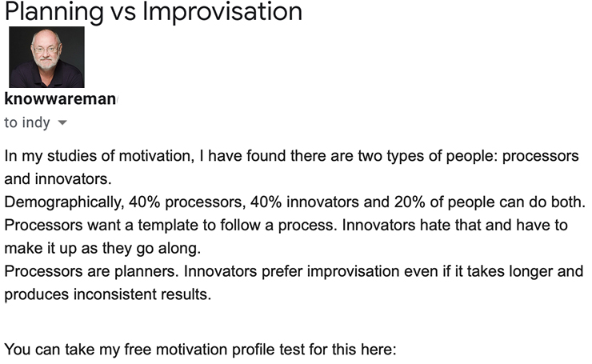Image resolution: width=592 pixels, height=364 pixels.
Task: Click "Processors are planners."
Action: point(91,271)
